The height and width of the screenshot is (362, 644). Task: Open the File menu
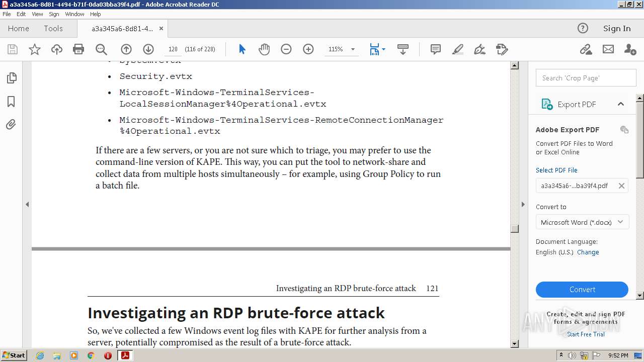(x=7, y=14)
